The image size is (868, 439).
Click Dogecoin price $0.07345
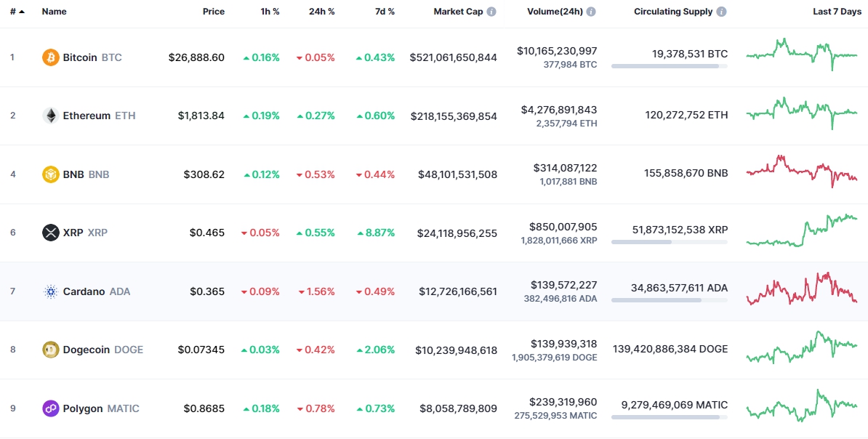[201, 350]
